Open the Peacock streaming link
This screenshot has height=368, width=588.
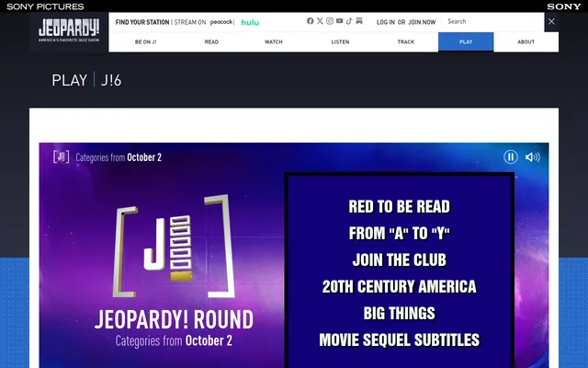221,22
